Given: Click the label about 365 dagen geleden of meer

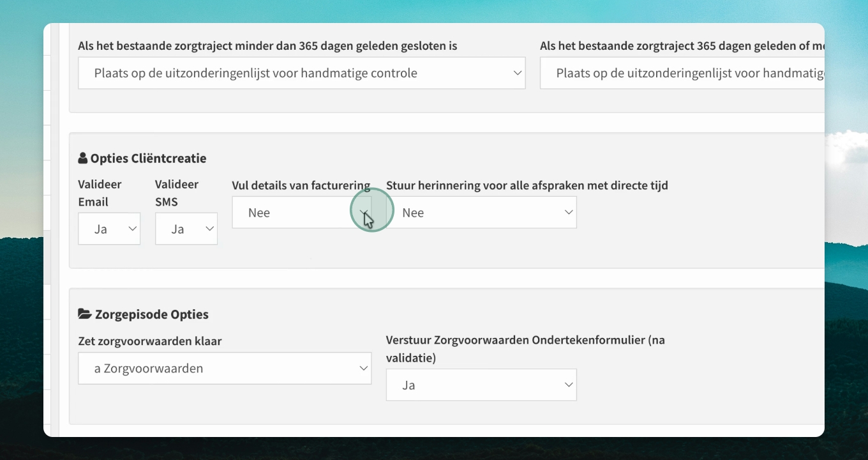Looking at the screenshot, I should (x=682, y=46).
